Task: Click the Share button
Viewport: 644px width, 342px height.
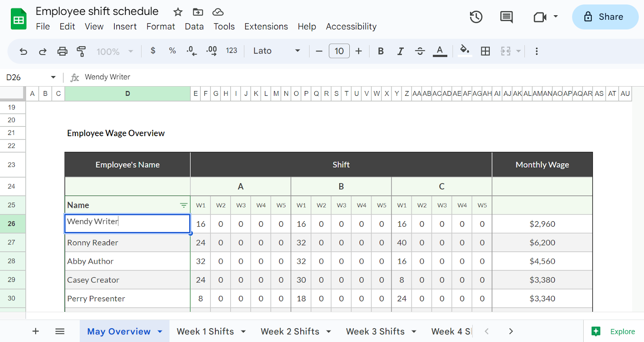Action: (605, 17)
